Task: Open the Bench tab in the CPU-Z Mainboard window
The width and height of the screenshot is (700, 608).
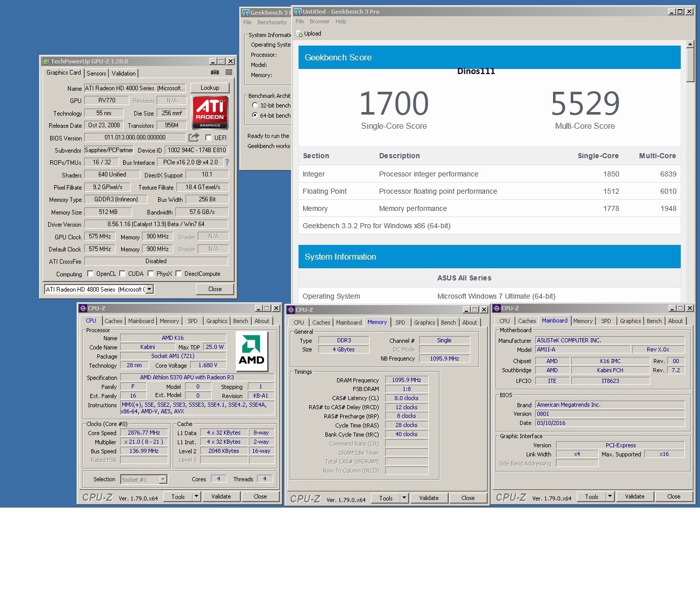Action: 654,321
